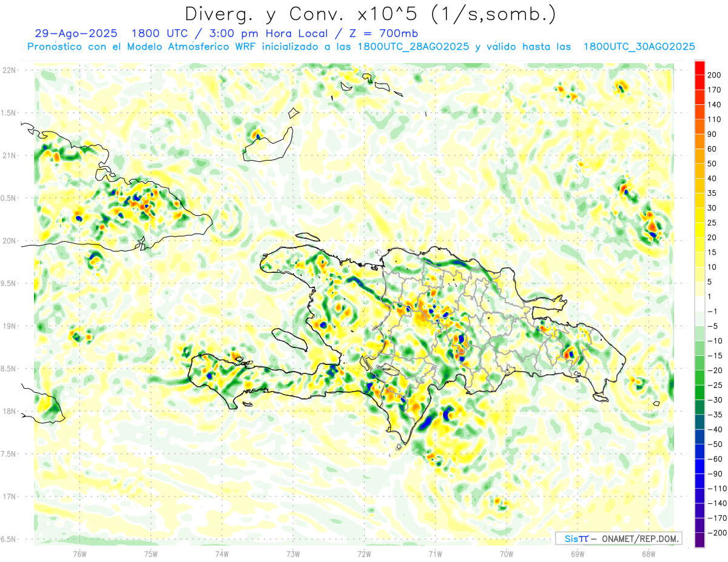Click the '70W' longitude label
The height and width of the screenshot is (562, 728).
click(506, 554)
